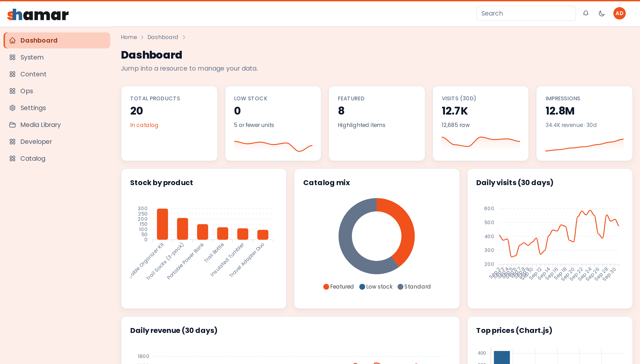Click Daily visits (30 days) heading
The height and width of the screenshot is (364, 640).
tap(515, 183)
